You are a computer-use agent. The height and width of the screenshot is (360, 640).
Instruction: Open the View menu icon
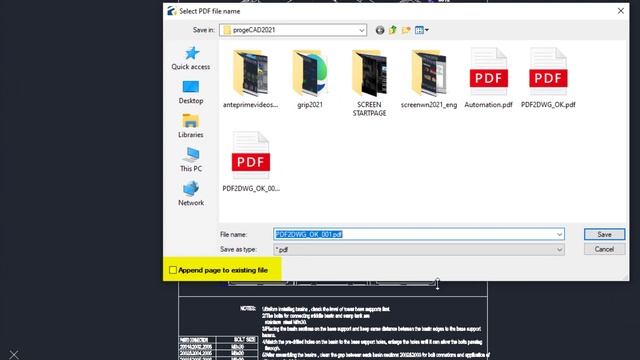pos(421,30)
